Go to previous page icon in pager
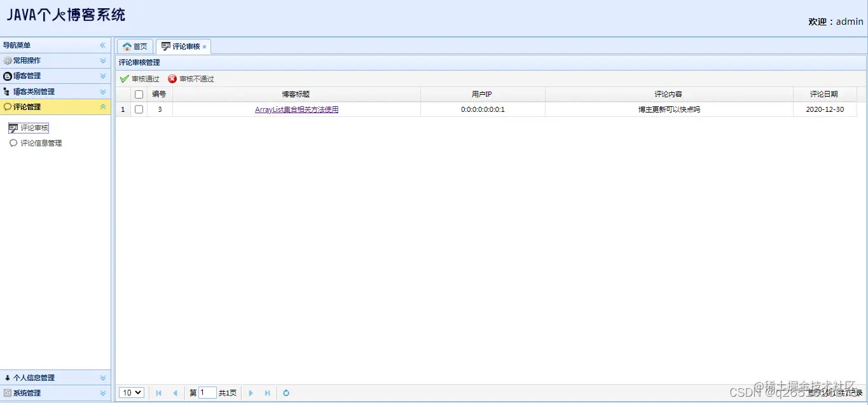The image size is (868, 405). 176,393
